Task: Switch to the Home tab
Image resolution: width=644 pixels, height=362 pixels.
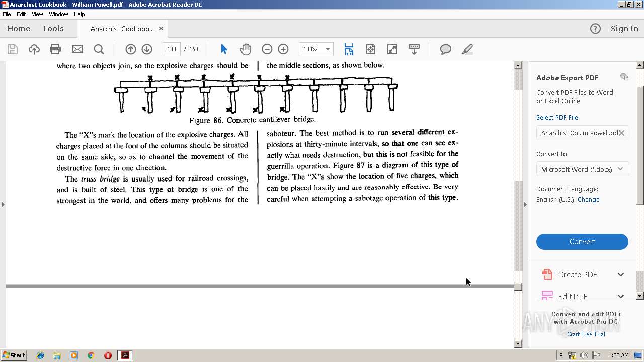Action: click(x=19, y=29)
